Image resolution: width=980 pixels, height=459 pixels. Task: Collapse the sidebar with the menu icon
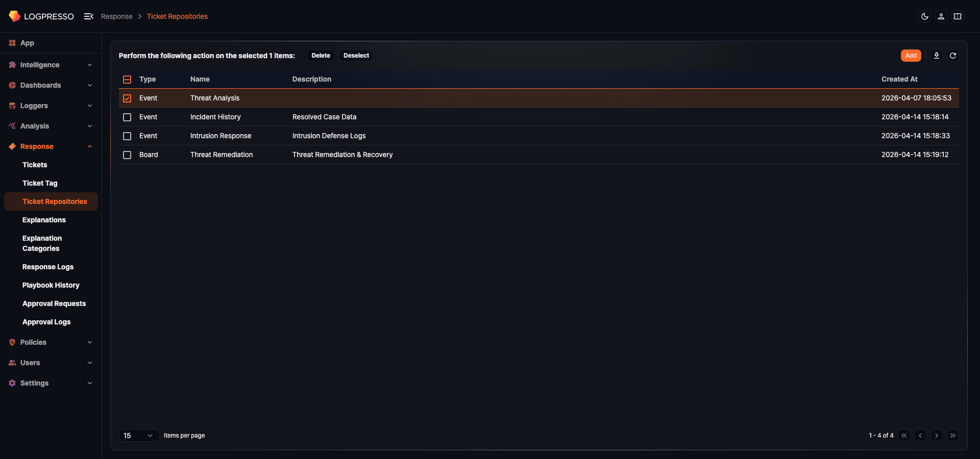pyautogui.click(x=88, y=16)
